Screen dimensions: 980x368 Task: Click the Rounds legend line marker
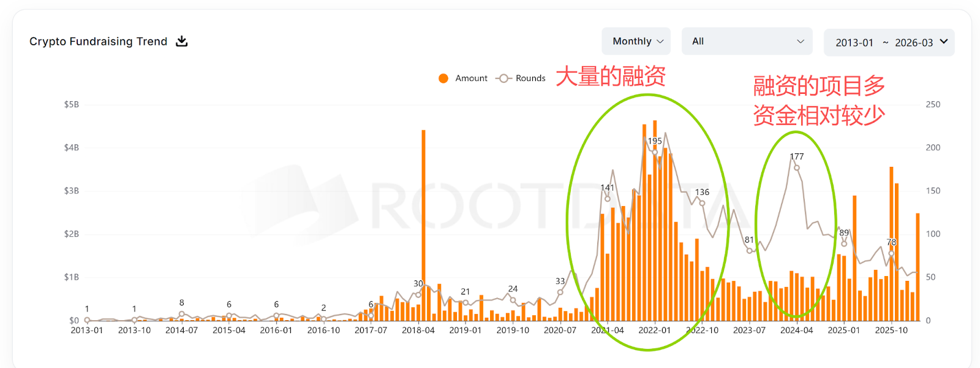click(x=503, y=79)
